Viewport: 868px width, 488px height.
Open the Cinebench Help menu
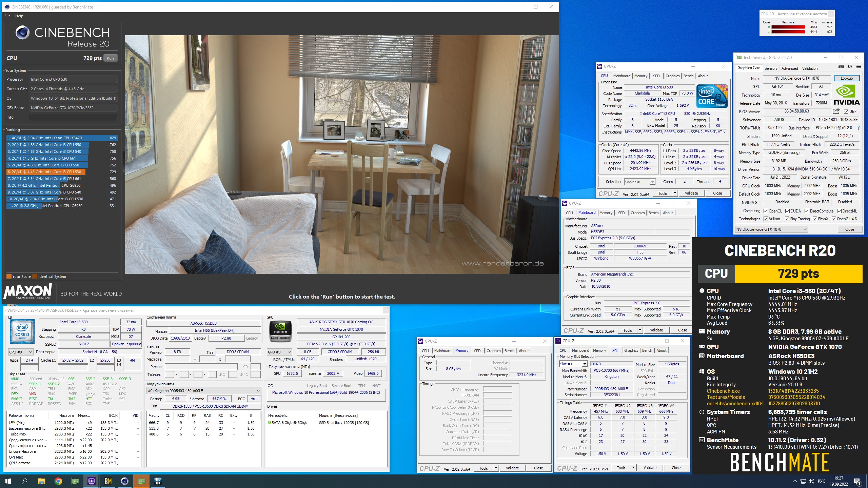coord(19,16)
